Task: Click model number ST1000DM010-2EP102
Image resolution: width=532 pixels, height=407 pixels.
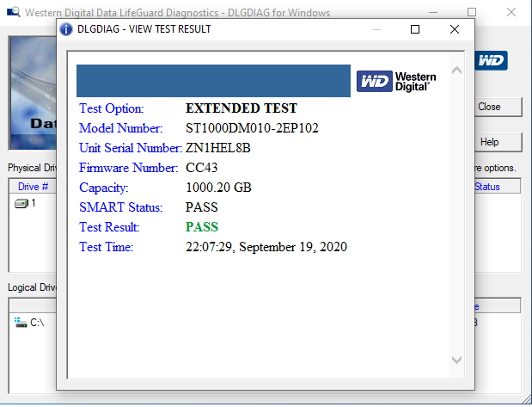Action: pos(252,128)
